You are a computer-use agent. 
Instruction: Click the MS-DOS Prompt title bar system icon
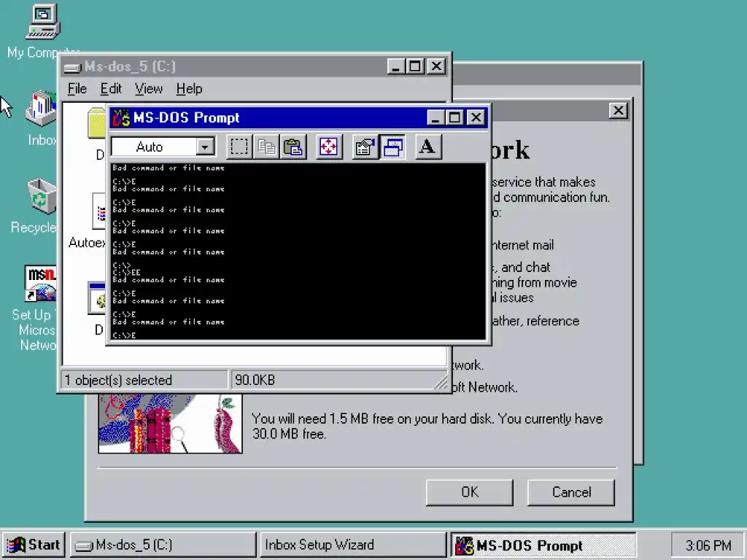[x=120, y=117]
